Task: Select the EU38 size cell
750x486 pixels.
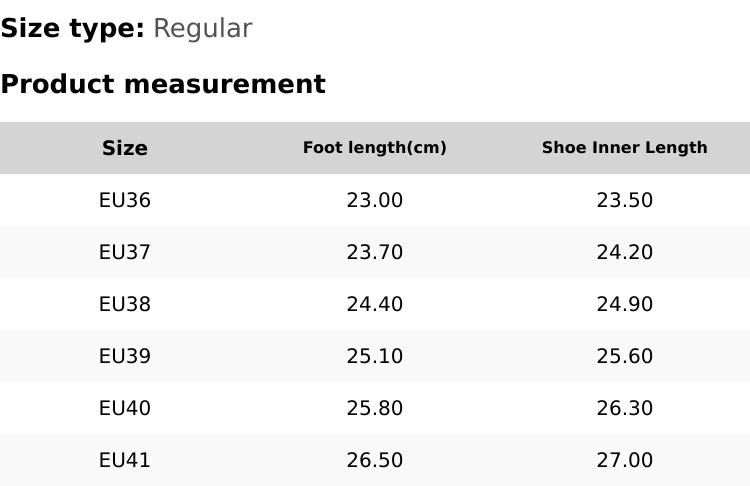Action: pos(125,304)
